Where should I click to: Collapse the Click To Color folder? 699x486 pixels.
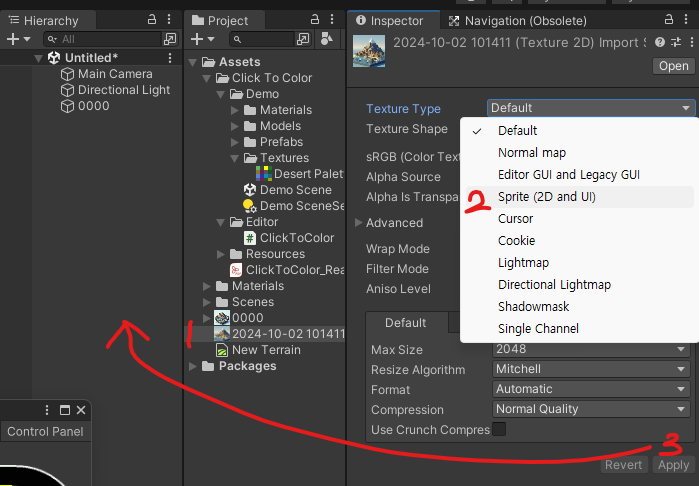pyautogui.click(x=207, y=78)
